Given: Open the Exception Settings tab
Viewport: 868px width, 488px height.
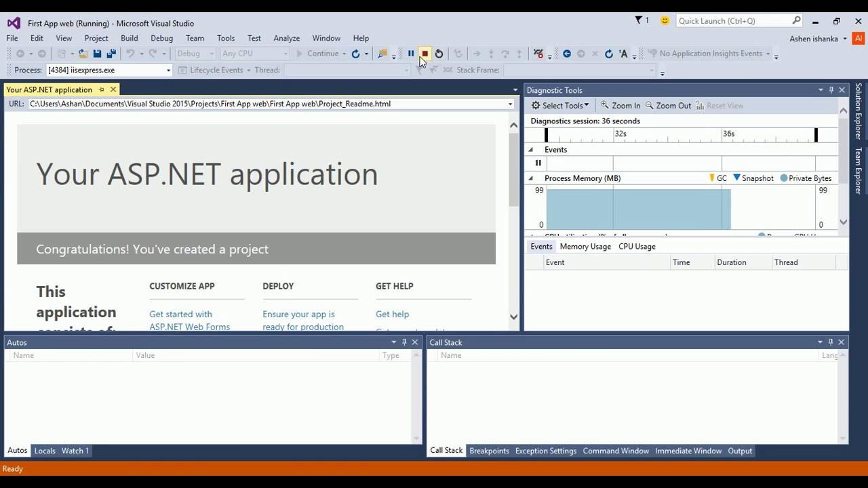Looking at the screenshot, I should click(546, 451).
